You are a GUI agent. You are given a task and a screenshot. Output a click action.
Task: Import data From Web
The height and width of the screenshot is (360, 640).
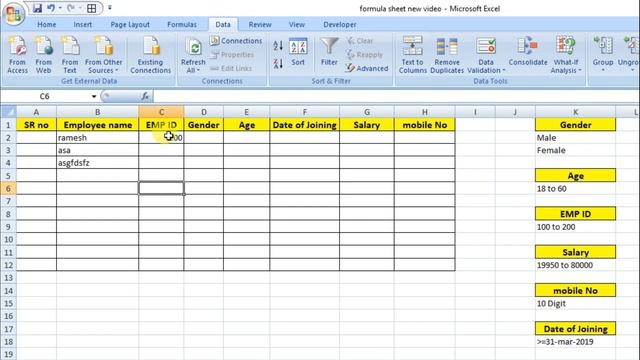pos(44,55)
